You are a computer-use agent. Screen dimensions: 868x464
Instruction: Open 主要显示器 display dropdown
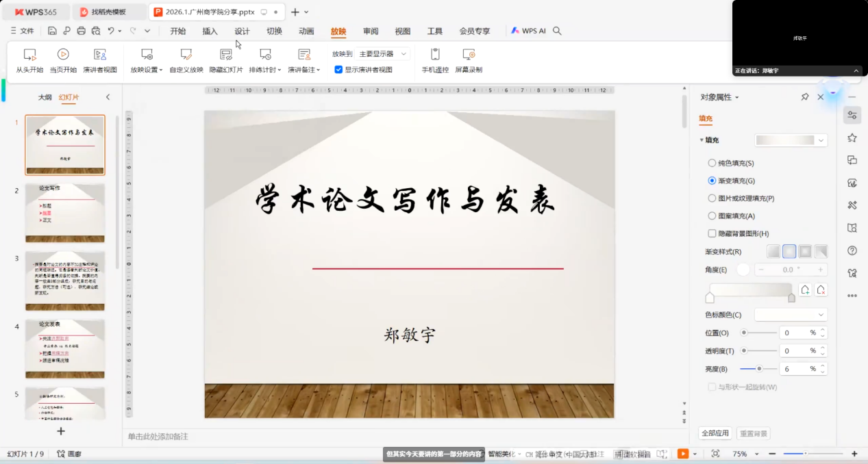384,53
